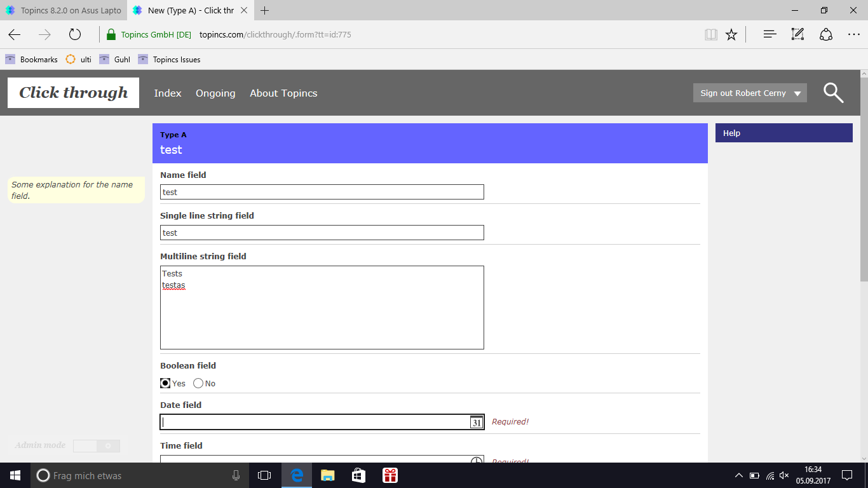868x488 pixels.
Task: Expand the system tray hidden icons chevron
Action: point(738,475)
